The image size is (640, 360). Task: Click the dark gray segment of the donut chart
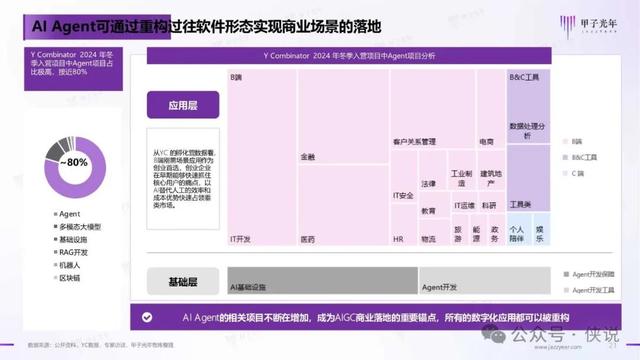click(x=54, y=152)
